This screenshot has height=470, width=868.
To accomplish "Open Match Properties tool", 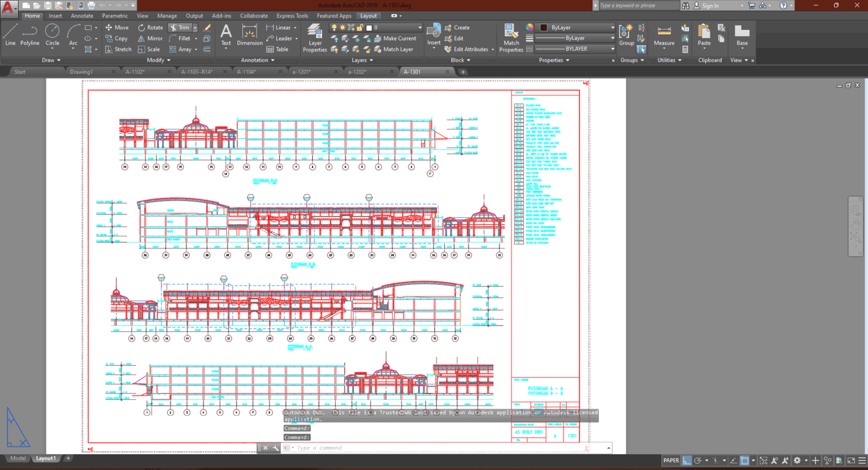I will (510, 38).
